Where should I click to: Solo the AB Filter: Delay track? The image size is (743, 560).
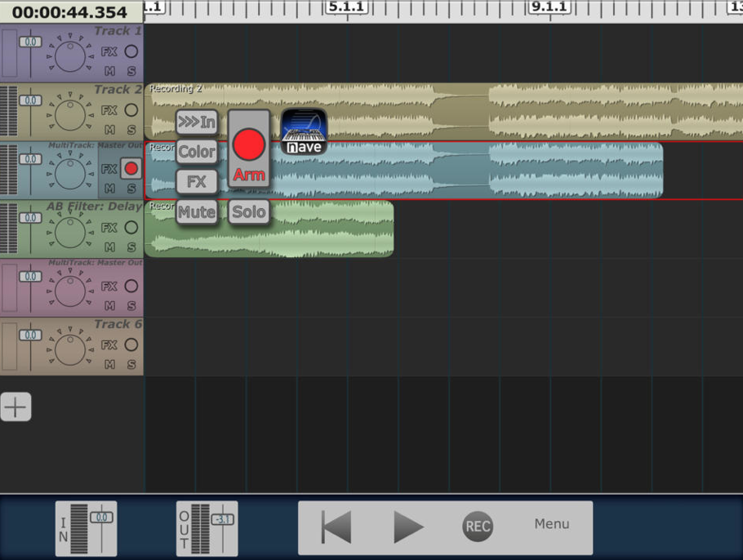click(131, 247)
